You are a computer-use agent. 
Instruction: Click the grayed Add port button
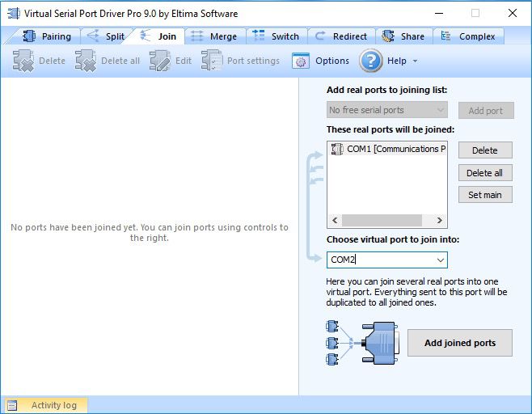click(486, 110)
